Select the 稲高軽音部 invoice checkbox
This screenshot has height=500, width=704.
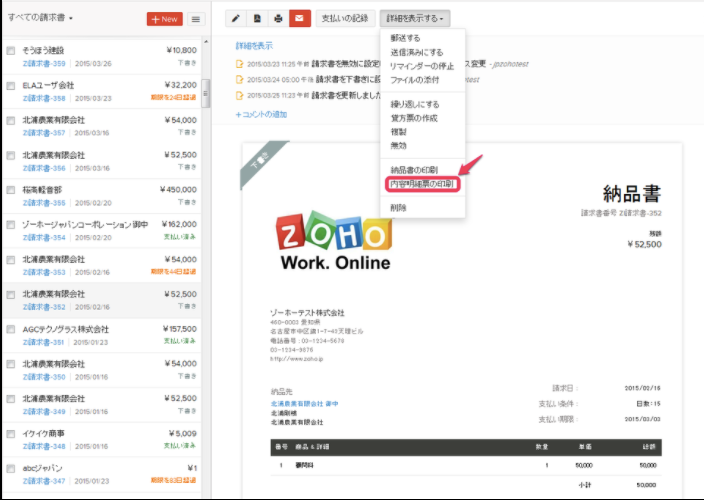[x=11, y=189]
